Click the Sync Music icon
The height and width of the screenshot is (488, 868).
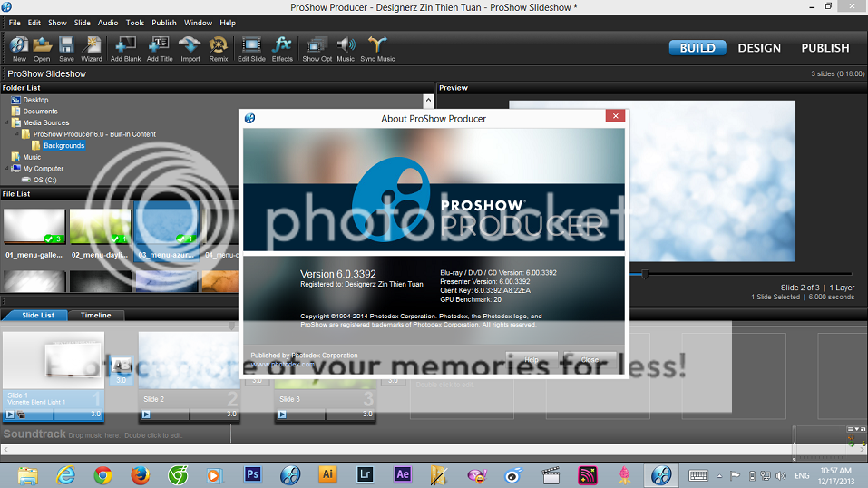(377, 47)
